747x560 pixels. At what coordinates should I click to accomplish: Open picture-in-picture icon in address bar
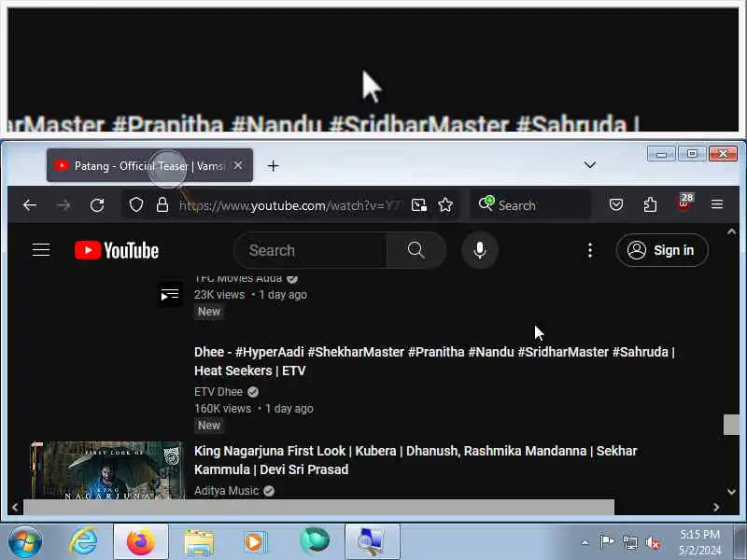click(418, 205)
